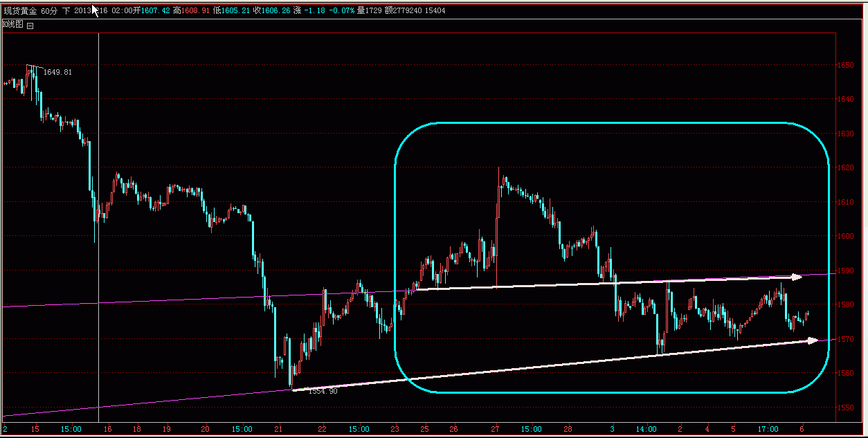Click date 20 on the time axis

pos(205,429)
